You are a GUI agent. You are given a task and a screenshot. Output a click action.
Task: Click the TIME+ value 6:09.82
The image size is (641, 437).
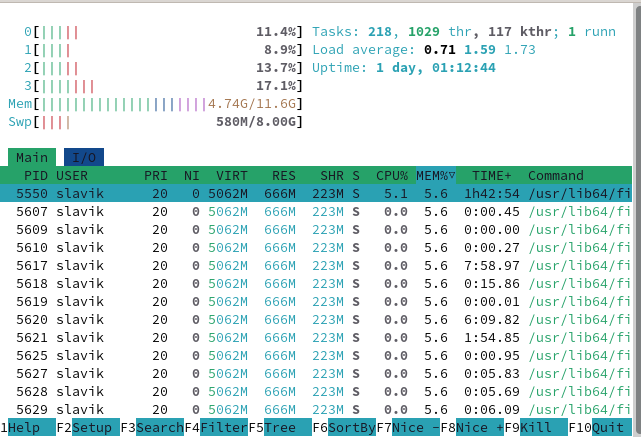(x=492, y=319)
